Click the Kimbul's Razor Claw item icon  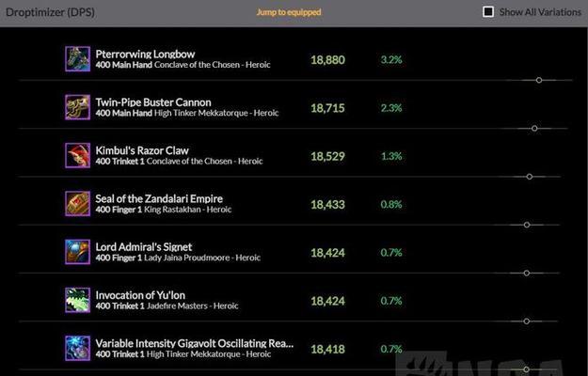[x=78, y=155]
